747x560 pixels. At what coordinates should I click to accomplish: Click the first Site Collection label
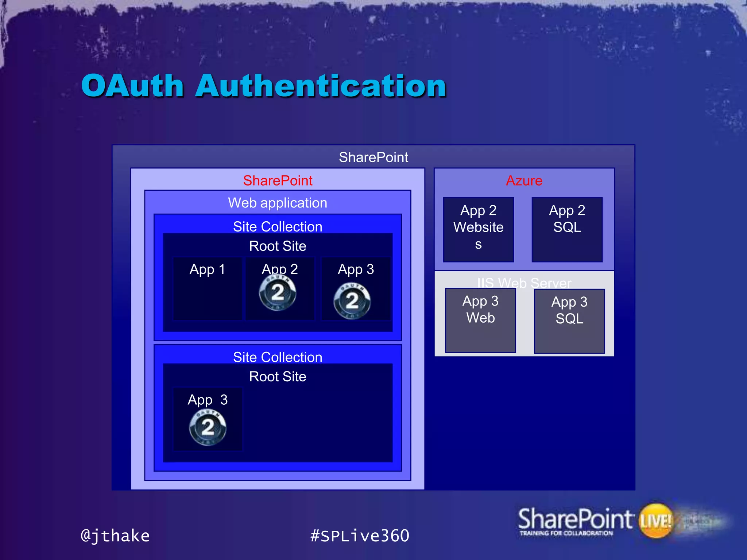278,226
